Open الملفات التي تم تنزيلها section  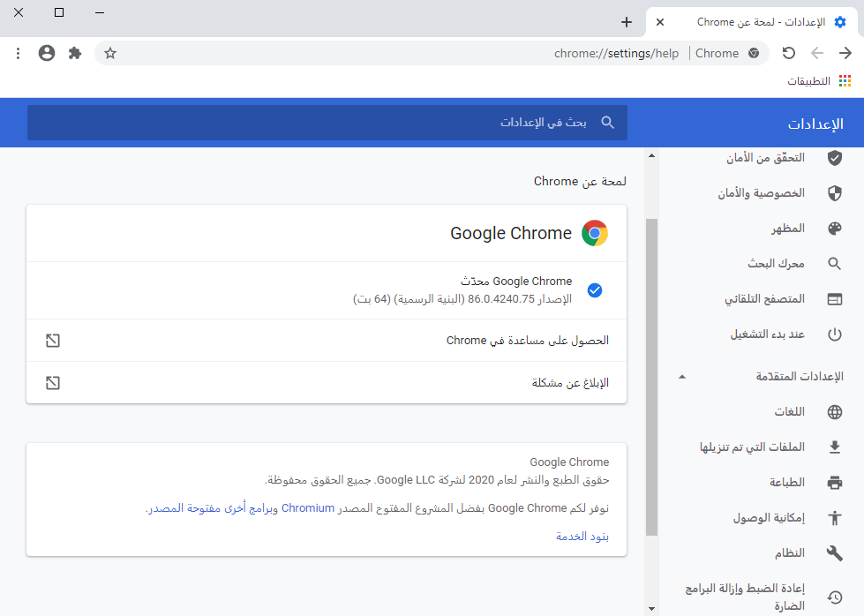pyautogui.click(x=752, y=447)
